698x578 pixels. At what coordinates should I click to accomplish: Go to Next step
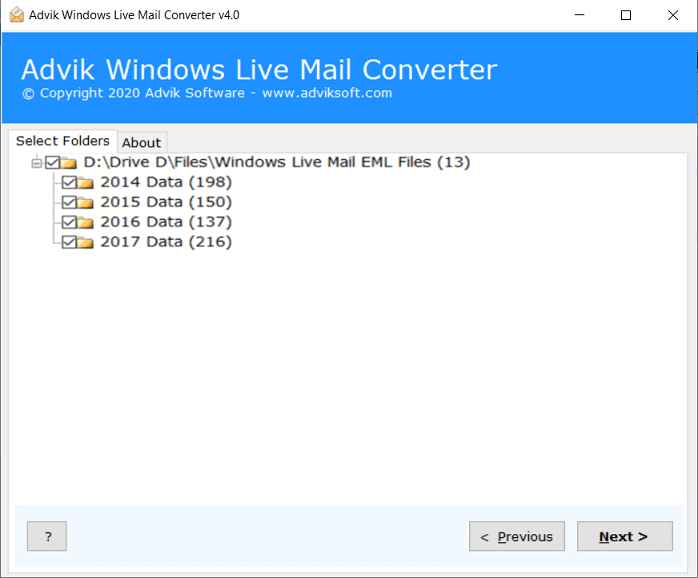tap(625, 536)
